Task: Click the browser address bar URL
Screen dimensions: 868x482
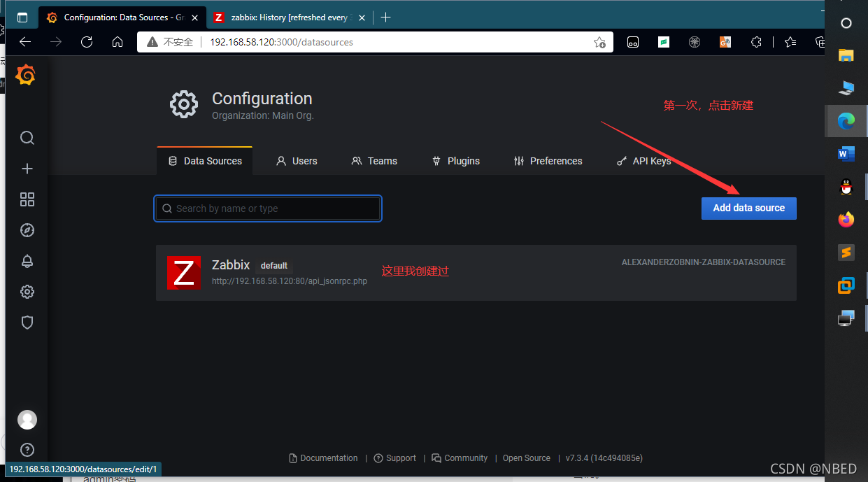Action: [x=281, y=42]
